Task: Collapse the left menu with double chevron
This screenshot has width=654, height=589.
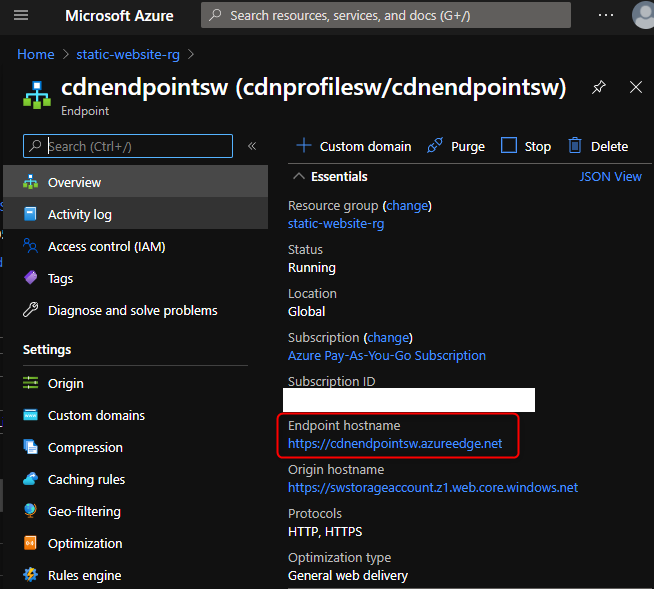Action: (252, 146)
